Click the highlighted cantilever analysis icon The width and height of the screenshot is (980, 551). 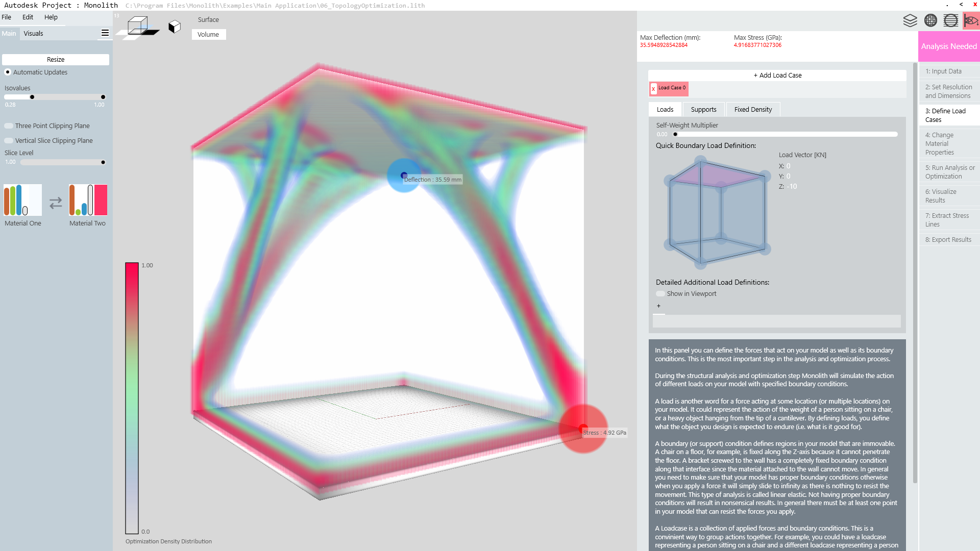pos(971,20)
